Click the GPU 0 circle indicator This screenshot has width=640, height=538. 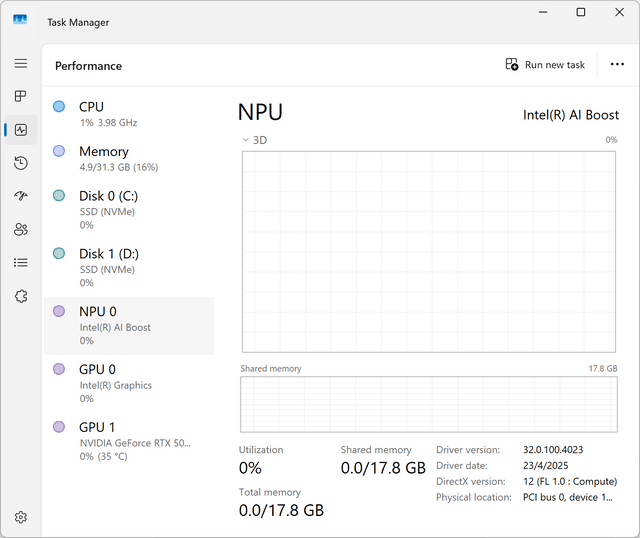(59, 369)
